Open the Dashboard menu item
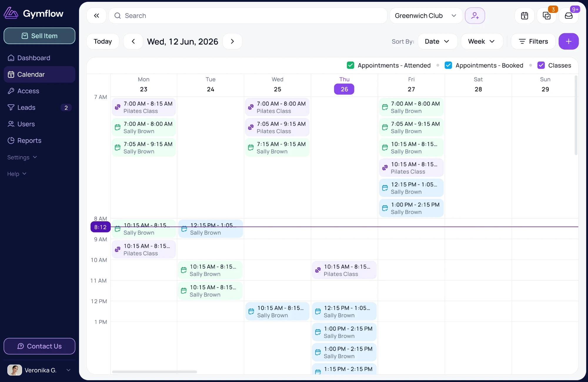Viewport: 588px width, 382px height. click(x=39, y=58)
